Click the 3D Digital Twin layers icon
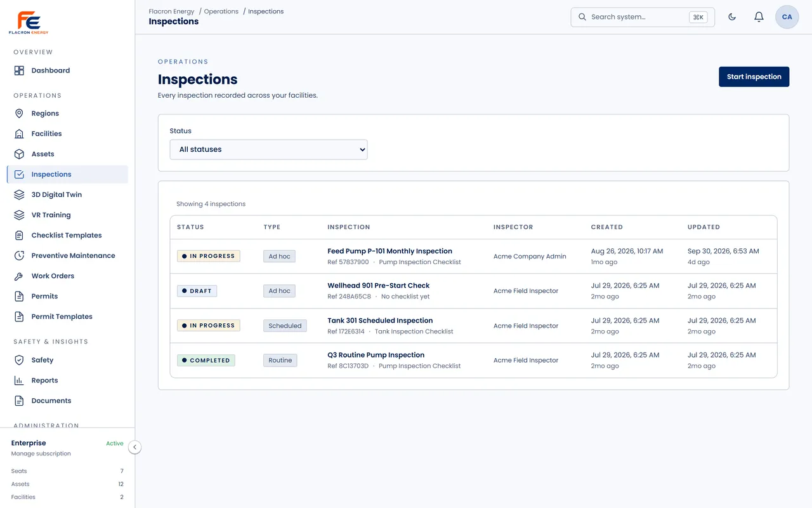The height and width of the screenshot is (508, 812). (19, 195)
